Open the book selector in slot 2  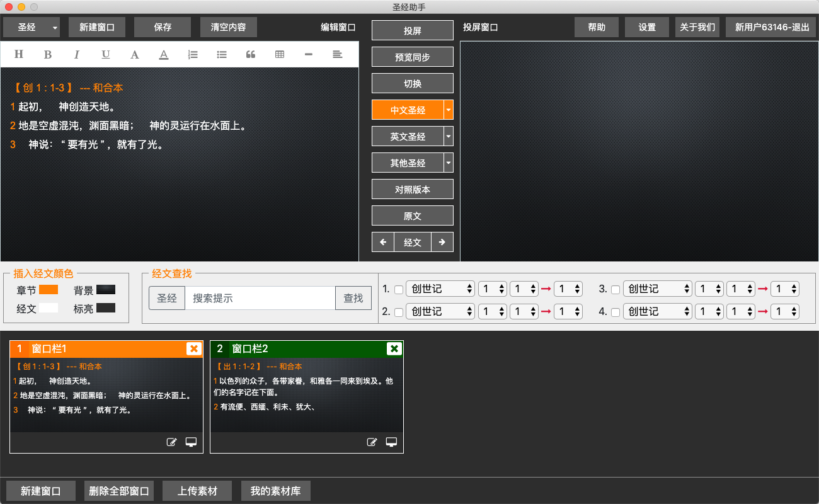440,312
